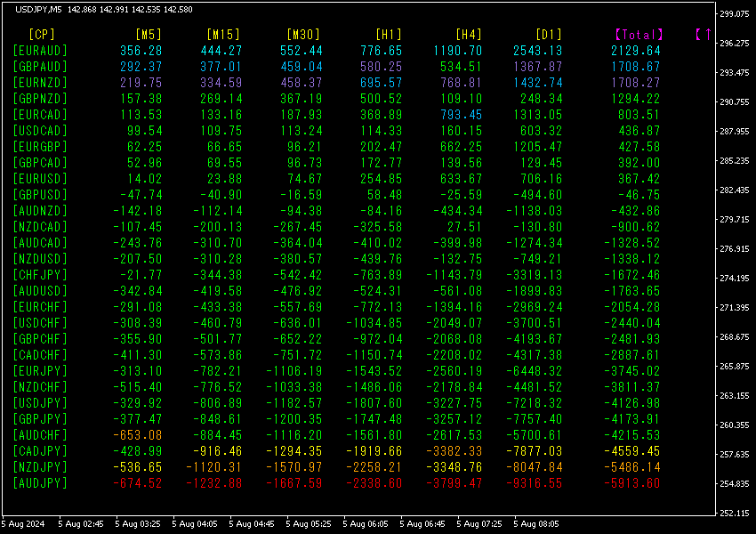The height and width of the screenshot is (534, 756).
Task: Click the [M15] column header
Action: pos(223,34)
